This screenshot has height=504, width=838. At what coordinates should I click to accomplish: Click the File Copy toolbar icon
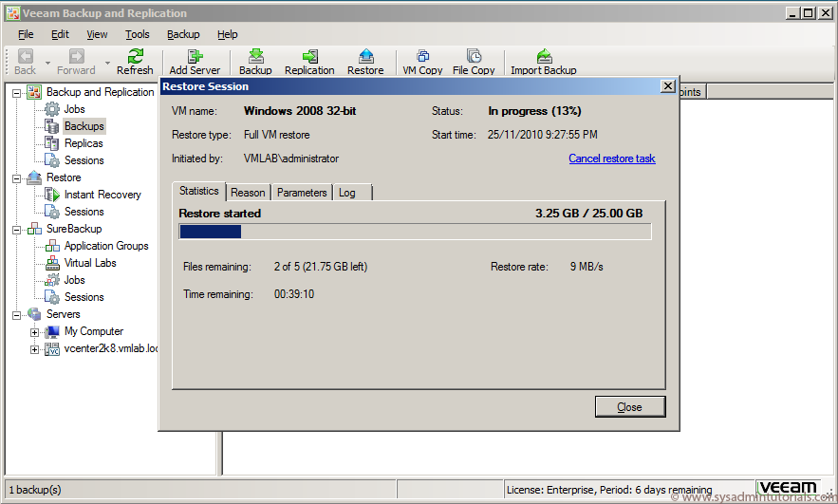click(x=474, y=56)
